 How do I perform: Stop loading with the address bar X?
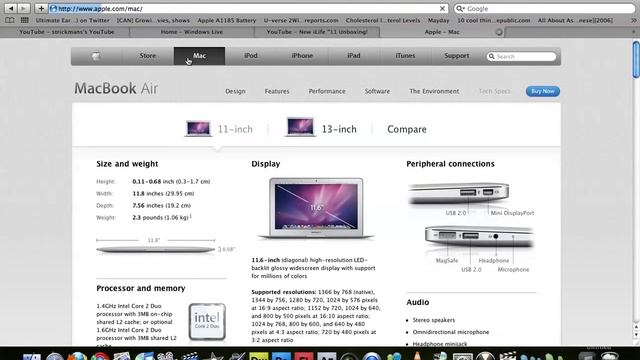point(442,9)
